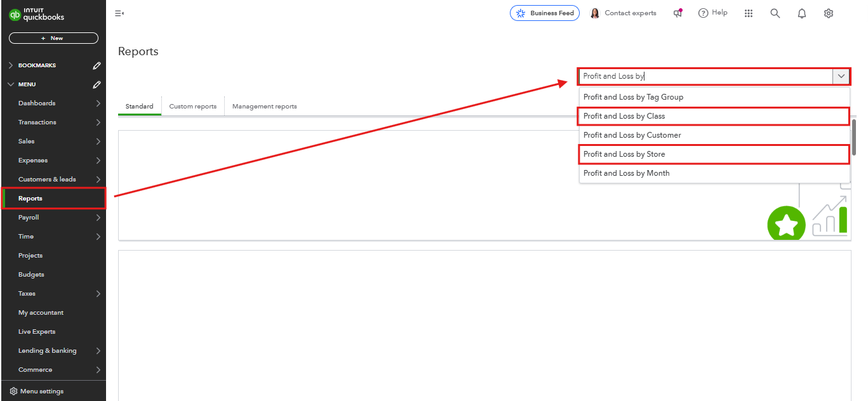Select Profit and Loss by Class
868x401 pixels.
[x=714, y=116]
